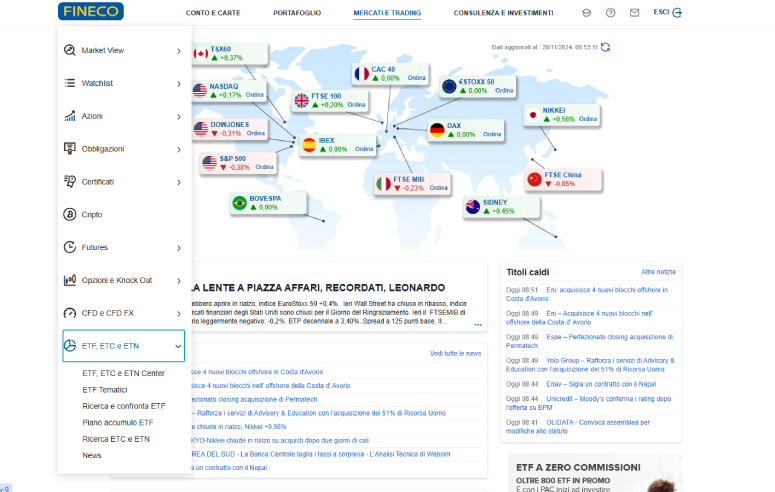Click the ETF, ETC e ETN pie icon
775x492 pixels.
tap(70, 346)
